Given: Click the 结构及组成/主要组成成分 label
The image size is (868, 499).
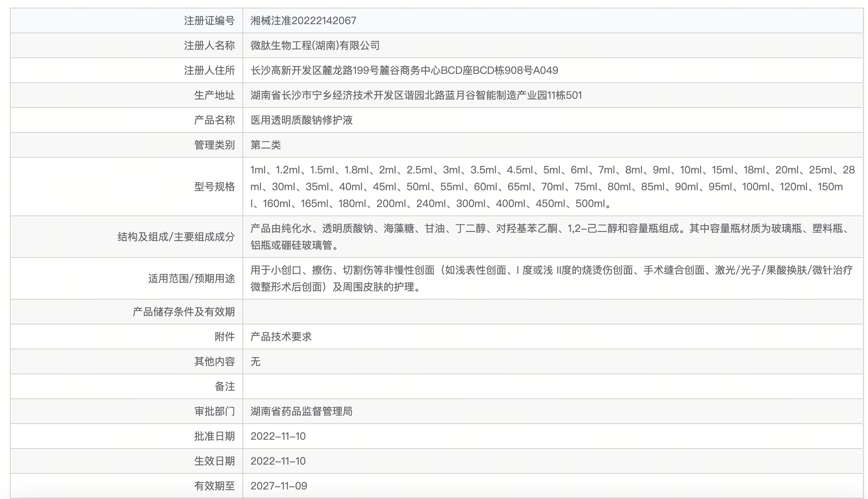Looking at the screenshot, I should pyautogui.click(x=176, y=237).
